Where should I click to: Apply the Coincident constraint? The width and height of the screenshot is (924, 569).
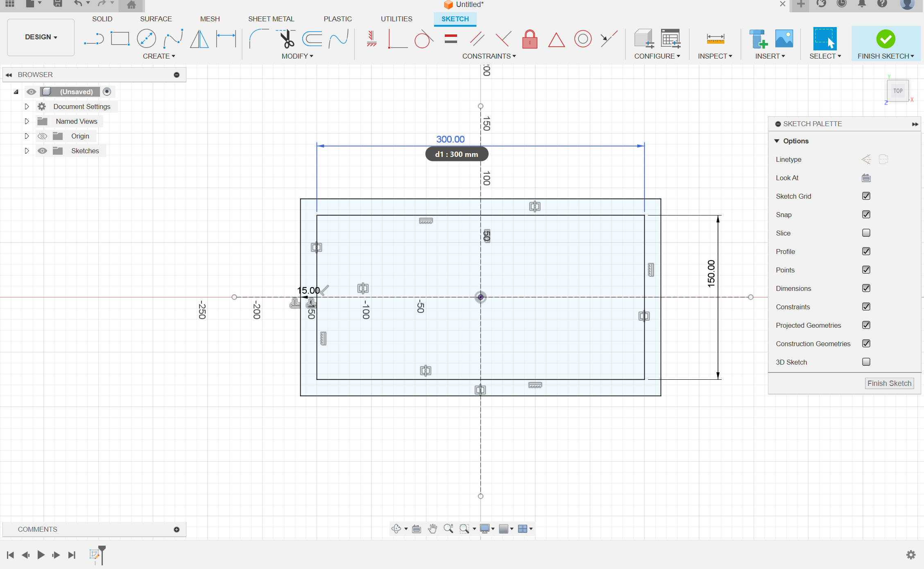[x=397, y=39]
